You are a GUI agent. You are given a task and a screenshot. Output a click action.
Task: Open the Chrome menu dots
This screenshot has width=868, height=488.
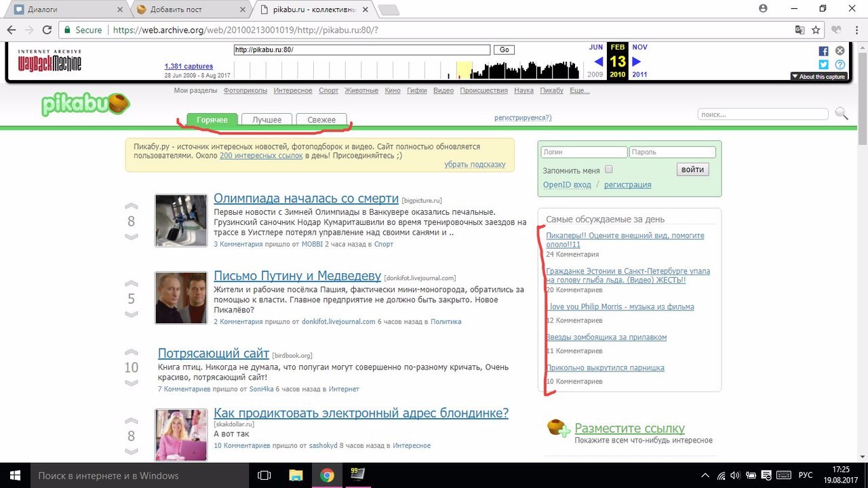click(x=855, y=30)
